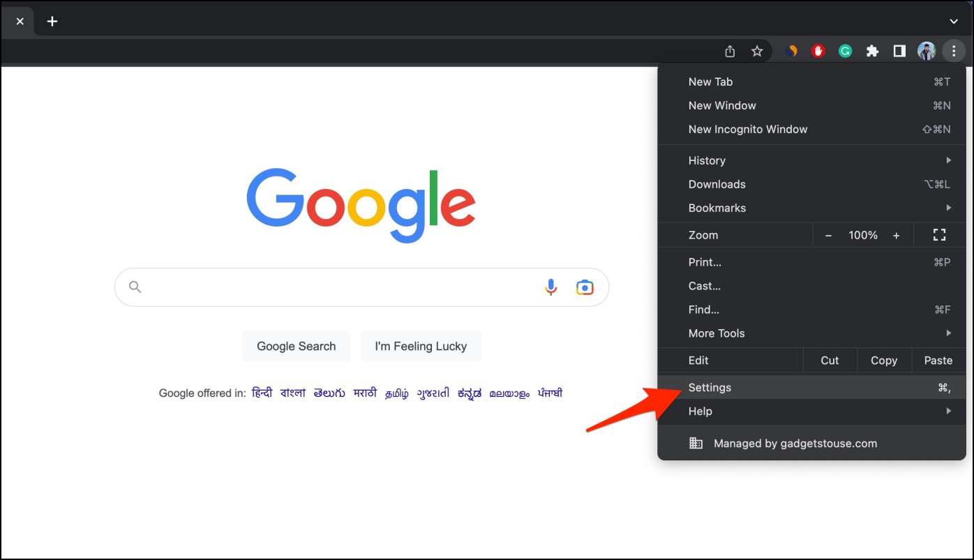Choose Print from the menu

811,262
